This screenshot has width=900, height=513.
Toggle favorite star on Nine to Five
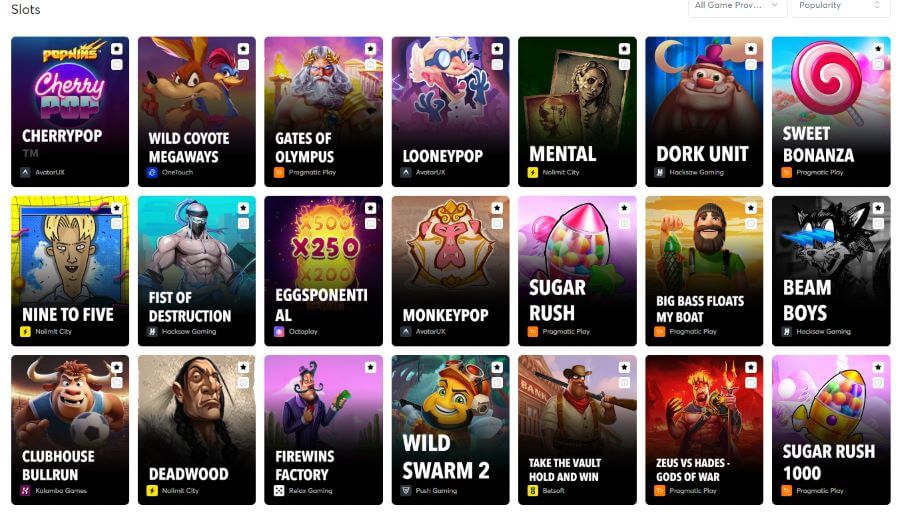pos(117,208)
